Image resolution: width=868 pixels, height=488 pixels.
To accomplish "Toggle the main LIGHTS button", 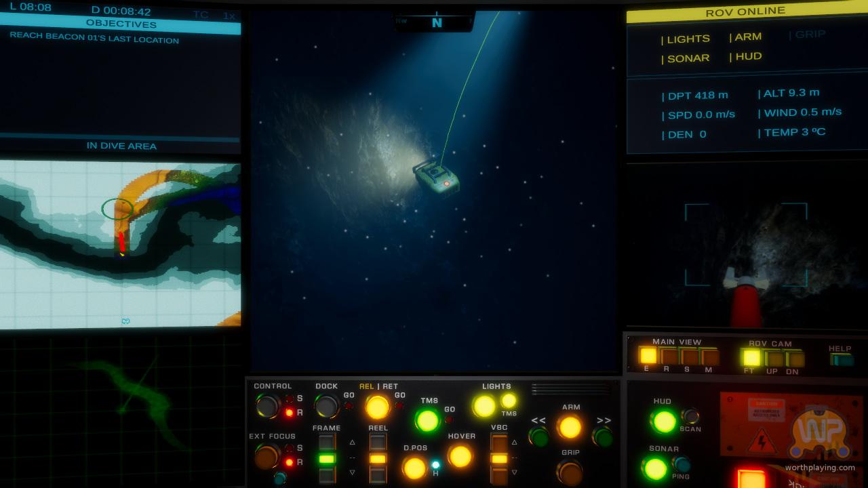I will pos(484,406).
